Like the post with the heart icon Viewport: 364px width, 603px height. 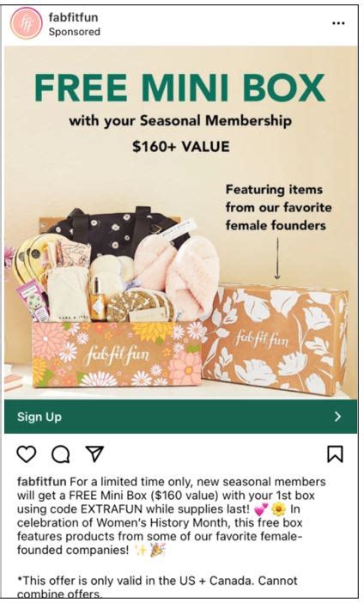27,454
